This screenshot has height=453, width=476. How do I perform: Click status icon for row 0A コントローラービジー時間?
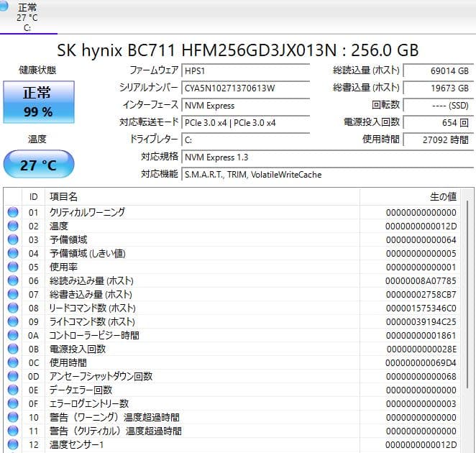(x=13, y=335)
